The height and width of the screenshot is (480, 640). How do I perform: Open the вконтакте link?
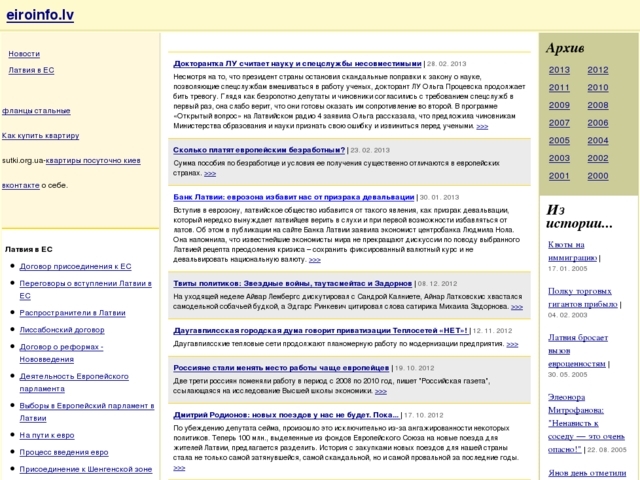20,185
